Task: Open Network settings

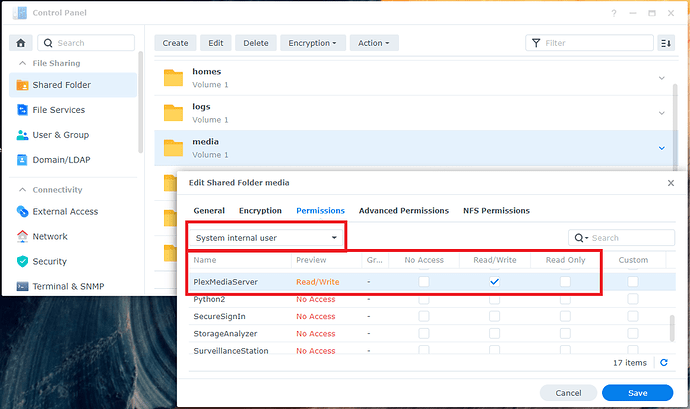Action: [x=73, y=237]
